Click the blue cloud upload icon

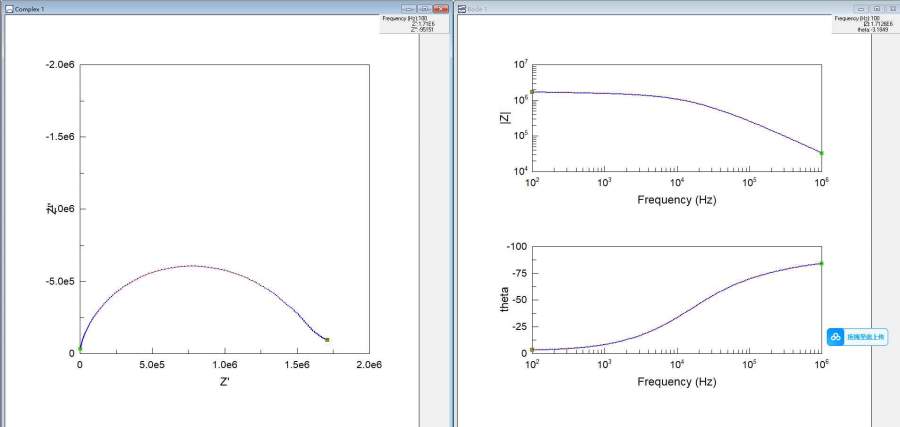pos(836,337)
